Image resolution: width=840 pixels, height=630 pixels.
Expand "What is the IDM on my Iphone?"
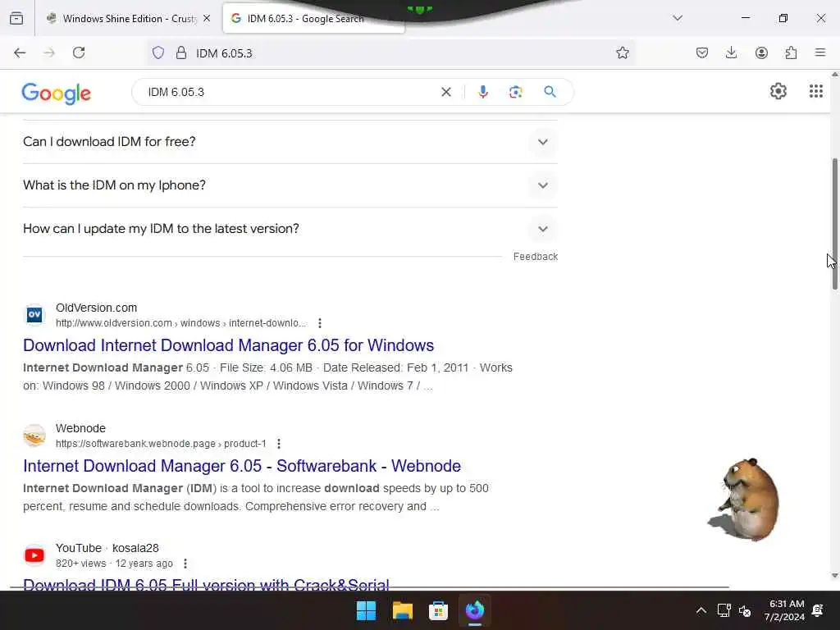[x=290, y=185]
